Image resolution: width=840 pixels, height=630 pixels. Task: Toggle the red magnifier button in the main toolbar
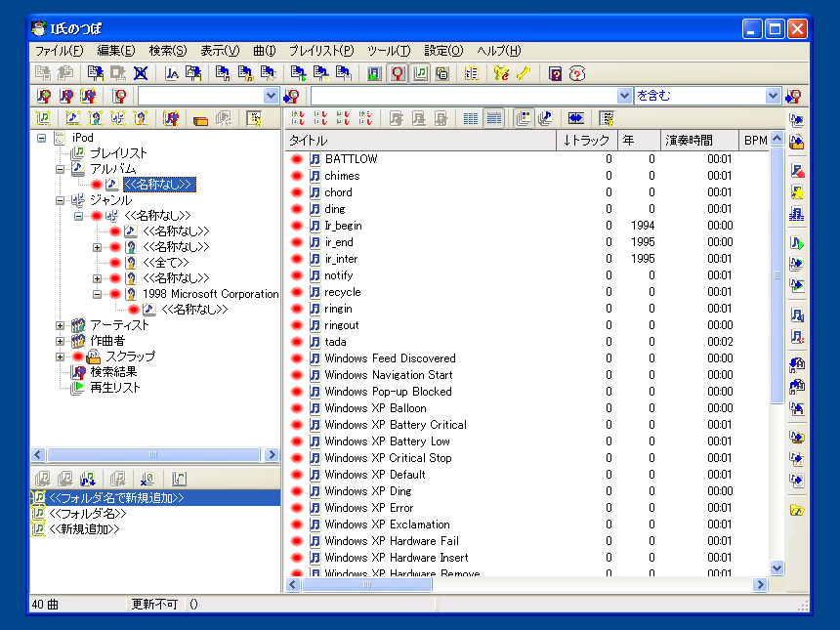pos(398,73)
